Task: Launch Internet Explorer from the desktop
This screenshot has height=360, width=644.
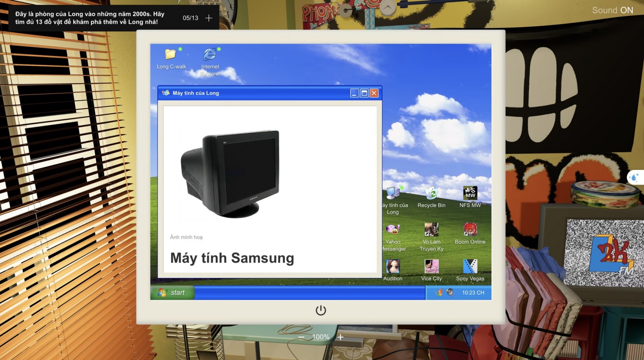Action: [210, 54]
